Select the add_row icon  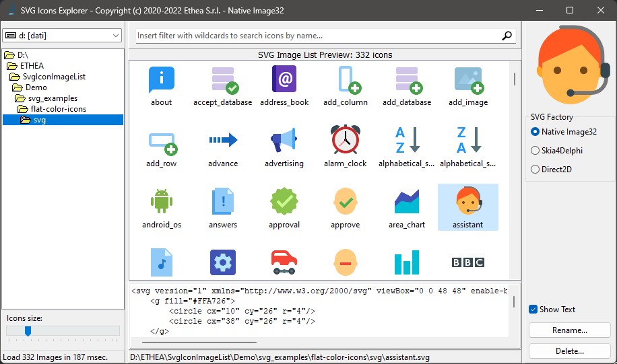(162, 143)
